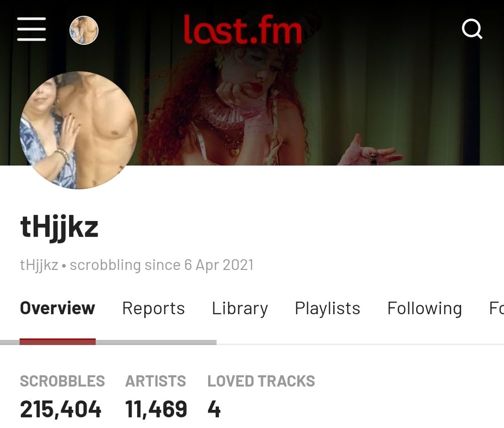Click the LOVED TRACKS heading label
The width and height of the screenshot is (504, 428).
coord(261,381)
